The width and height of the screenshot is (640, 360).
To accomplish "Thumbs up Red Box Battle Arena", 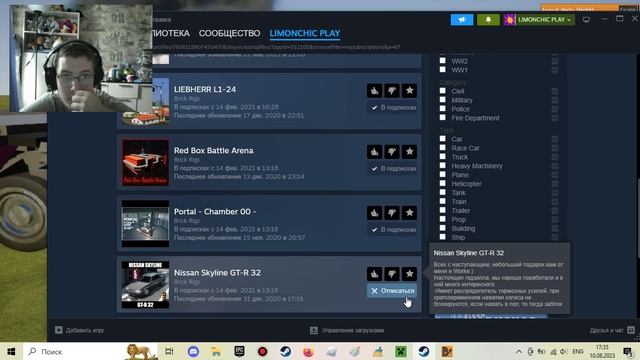I will tap(374, 152).
